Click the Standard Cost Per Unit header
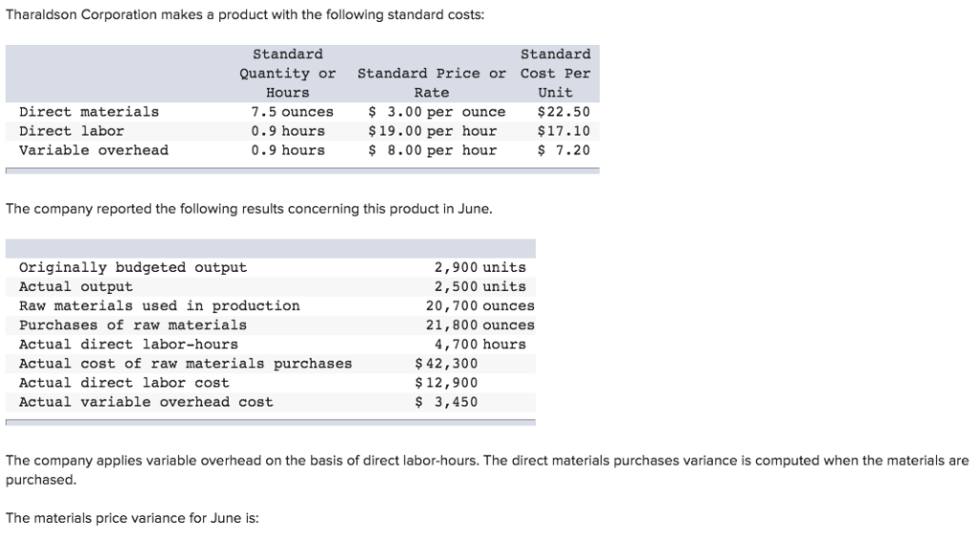The image size is (980, 541). (x=555, y=73)
